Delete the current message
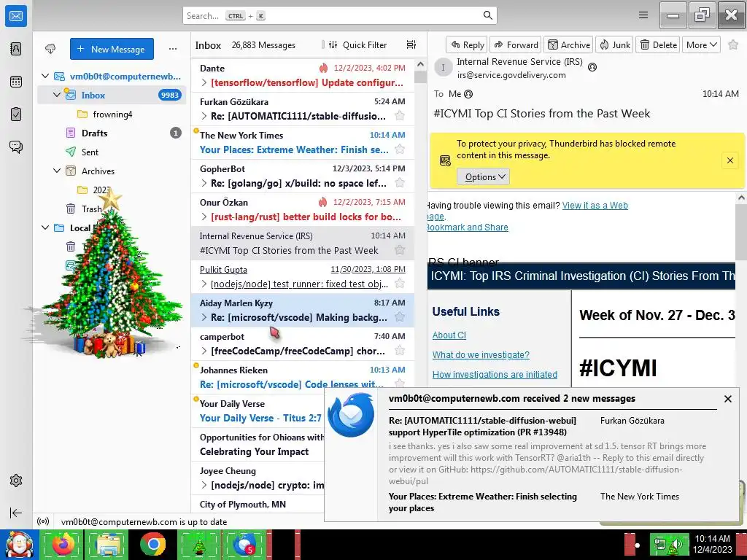Viewport: 747px width, 560px height. tap(658, 44)
